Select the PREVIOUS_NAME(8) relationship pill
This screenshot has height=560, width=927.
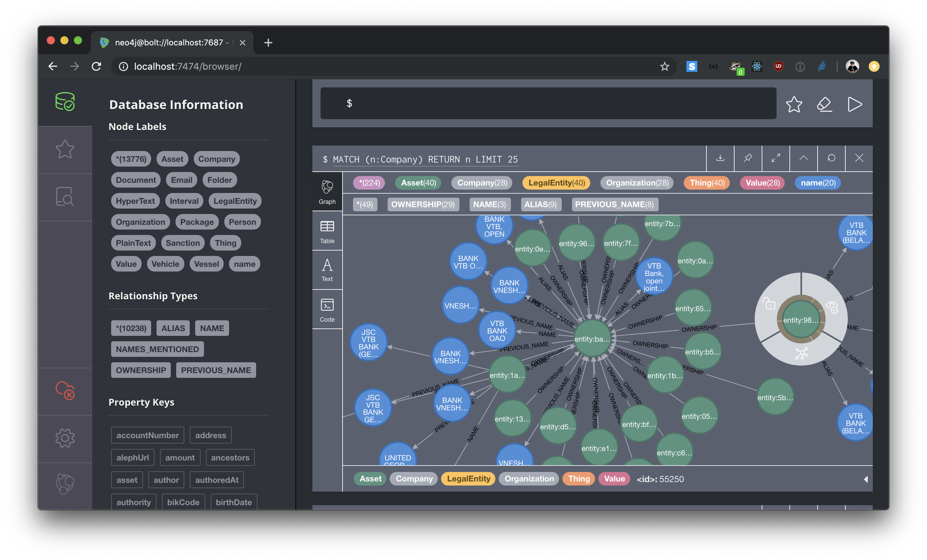coord(614,204)
